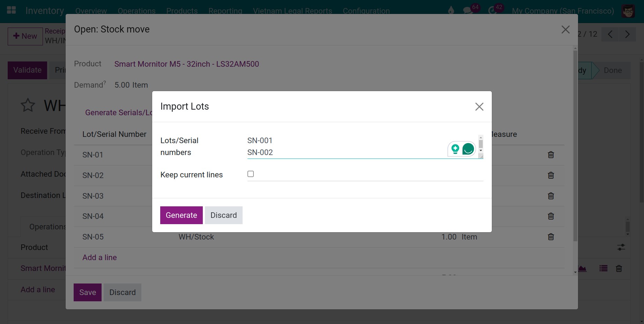644x324 pixels.
Task: Save the stock move
Action: 88,292
